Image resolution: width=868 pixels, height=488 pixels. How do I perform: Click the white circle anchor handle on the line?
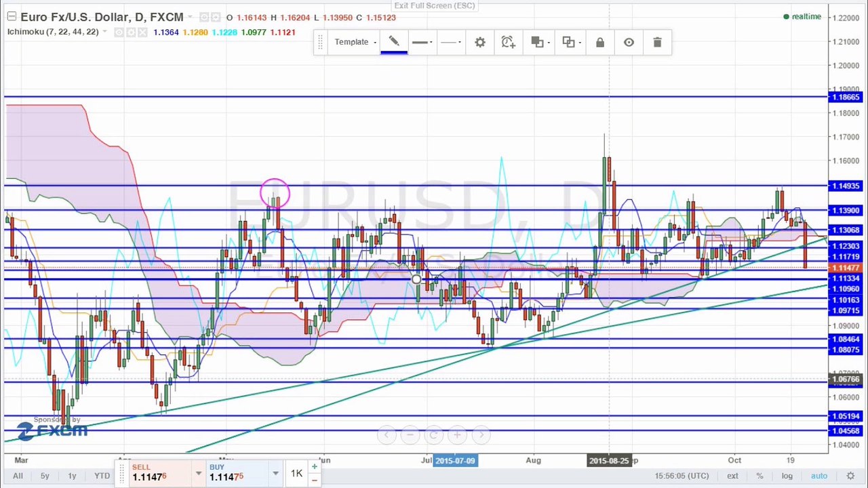(416, 279)
